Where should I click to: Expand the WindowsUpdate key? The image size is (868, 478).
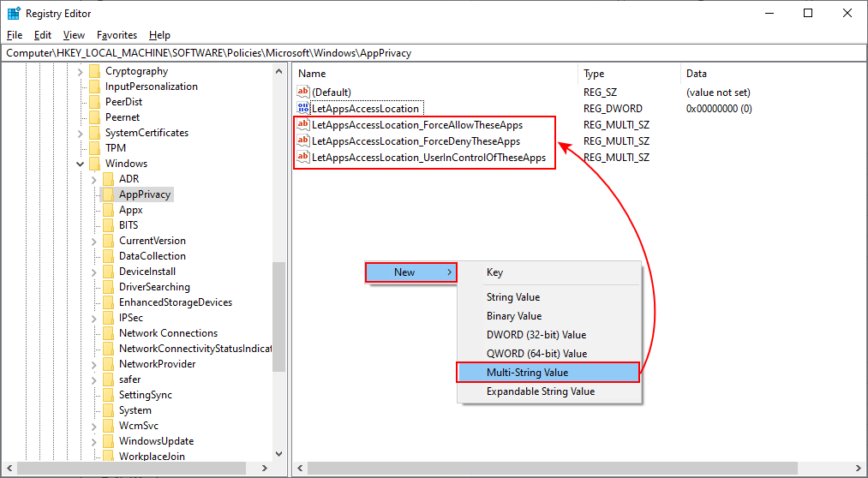94,441
